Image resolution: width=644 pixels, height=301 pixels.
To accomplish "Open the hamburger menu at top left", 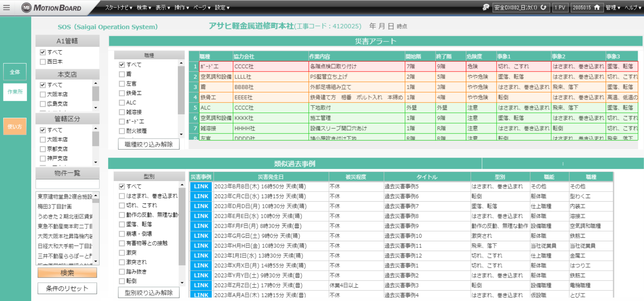I will (7, 8).
